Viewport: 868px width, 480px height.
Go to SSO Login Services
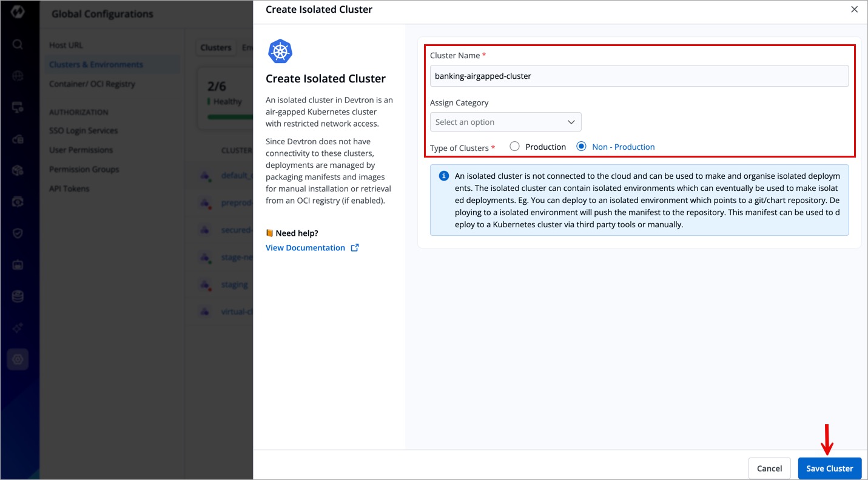pyautogui.click(x=83, y=130)
